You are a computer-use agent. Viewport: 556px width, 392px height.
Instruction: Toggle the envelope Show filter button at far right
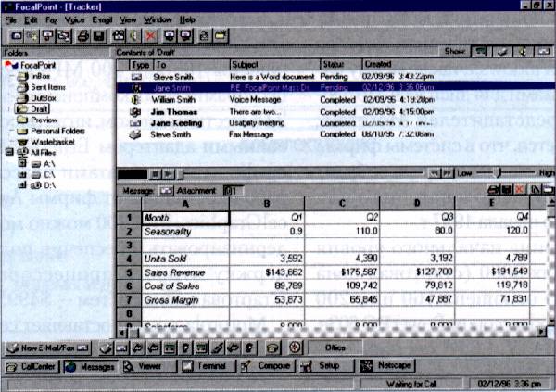(543, 52)
